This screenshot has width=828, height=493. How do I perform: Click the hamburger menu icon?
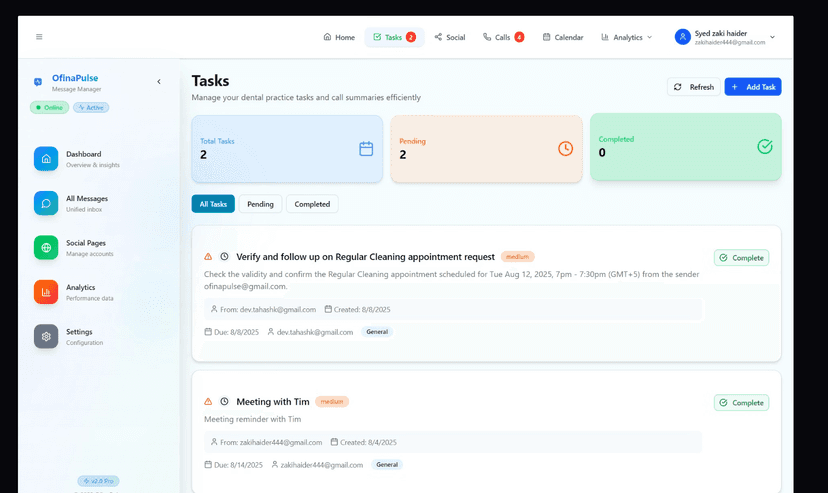[39, 37]
